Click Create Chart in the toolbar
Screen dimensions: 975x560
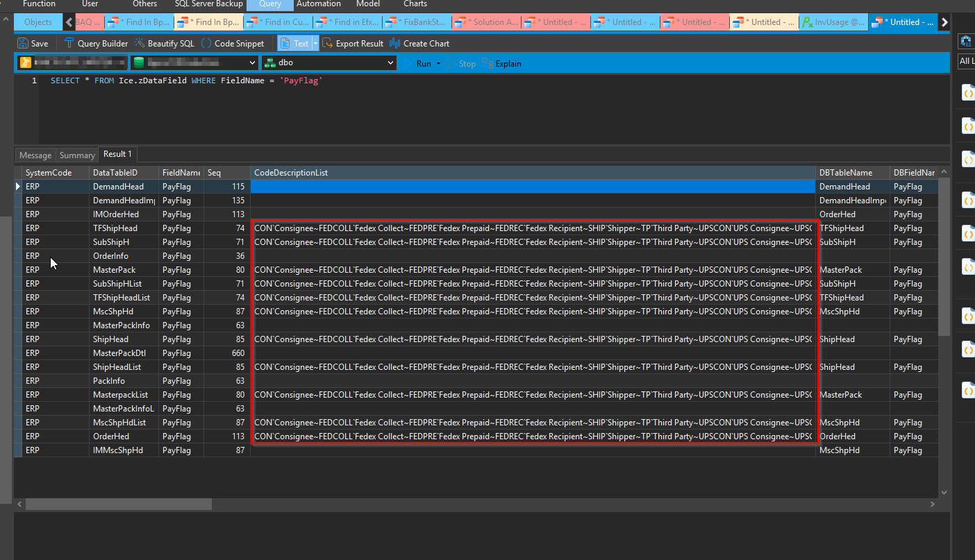pos(419,43)
